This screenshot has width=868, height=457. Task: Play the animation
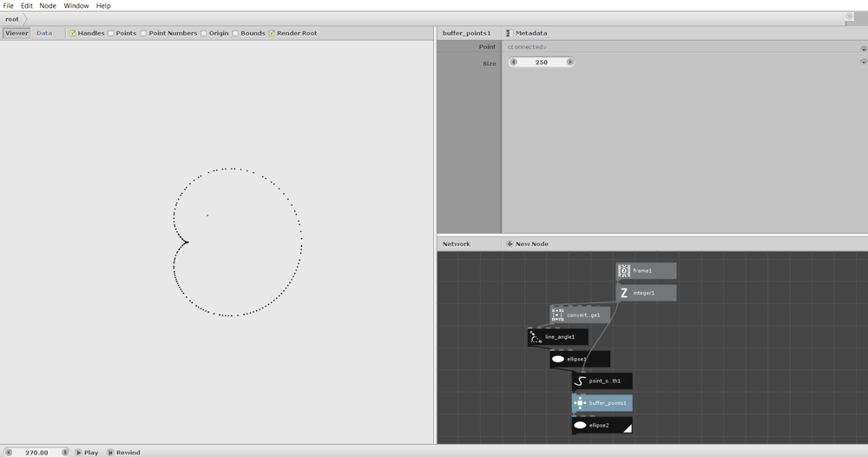[x=86, y=453]
